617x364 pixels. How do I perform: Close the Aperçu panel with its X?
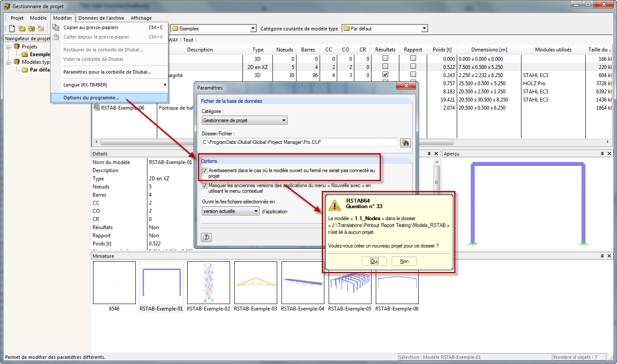(609, 153)
